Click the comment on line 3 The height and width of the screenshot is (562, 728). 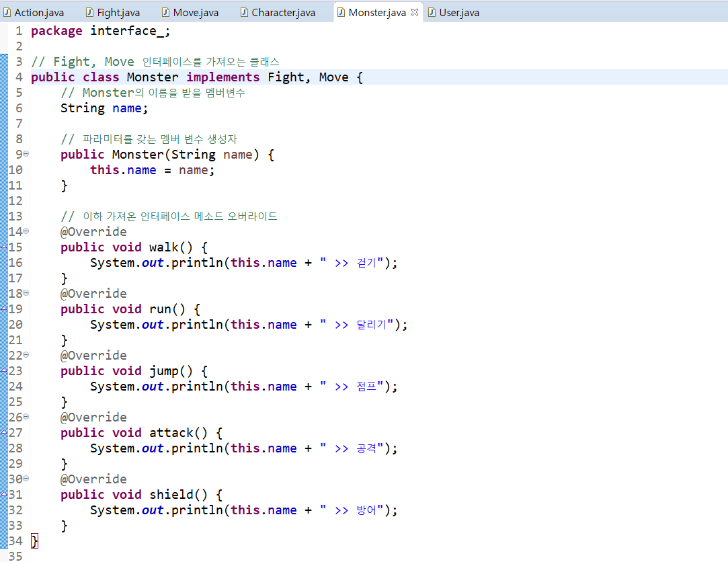click(155, 62)
